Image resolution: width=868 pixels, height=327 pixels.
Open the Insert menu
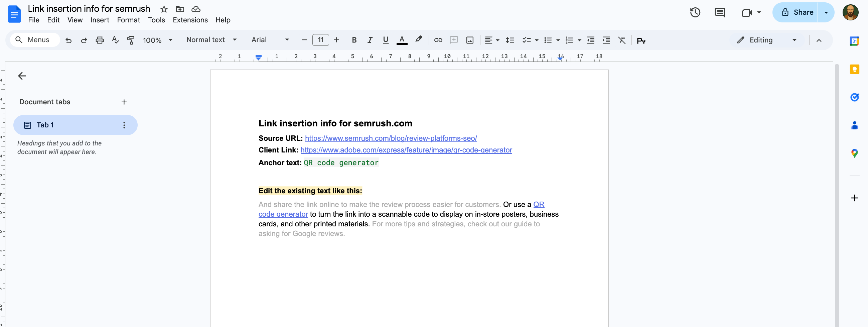point(100,20)
